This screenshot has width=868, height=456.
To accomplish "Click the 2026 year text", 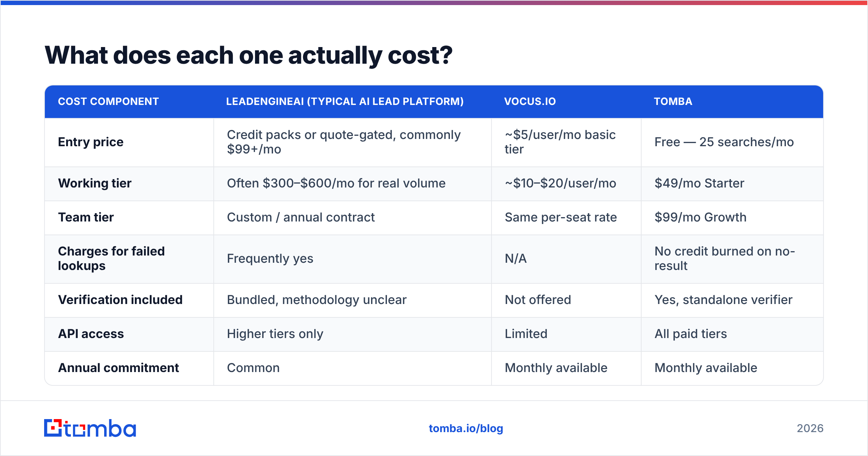I will 810,428.
